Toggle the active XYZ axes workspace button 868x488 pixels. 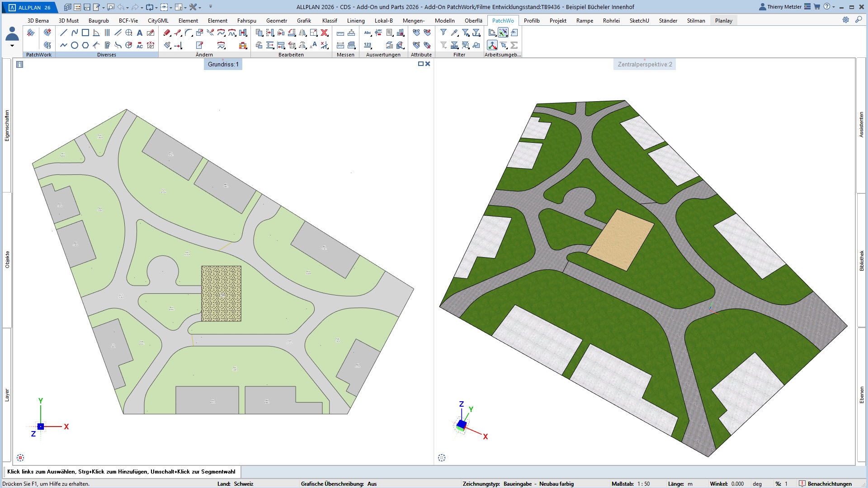492,45
